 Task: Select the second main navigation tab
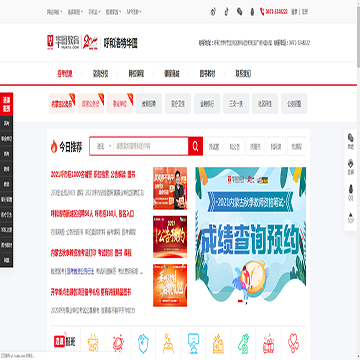[100, 74]
